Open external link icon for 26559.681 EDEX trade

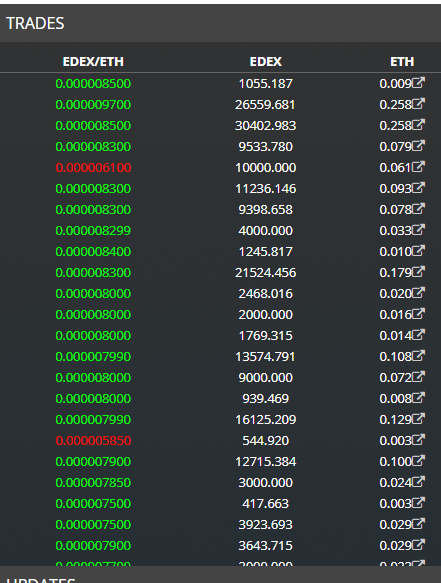(418, 104)
